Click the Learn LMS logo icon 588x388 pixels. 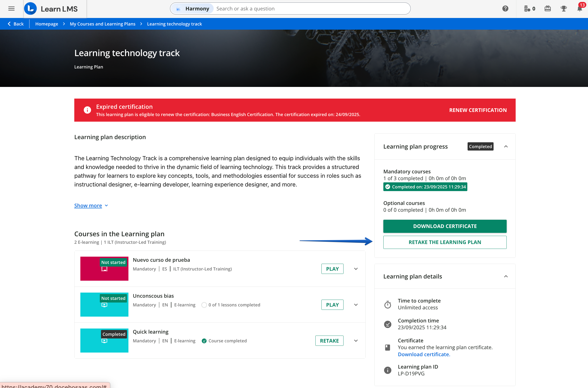(x=30, y=9)
